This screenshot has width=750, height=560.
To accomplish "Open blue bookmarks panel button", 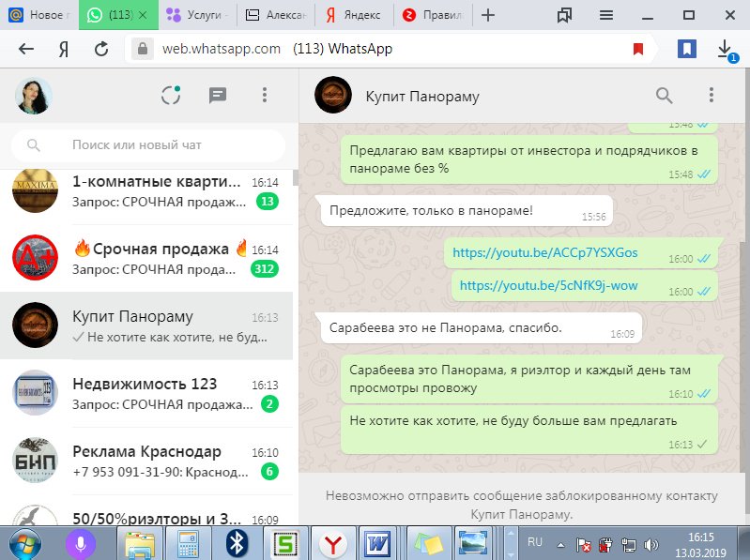I will tap(686, 49).
